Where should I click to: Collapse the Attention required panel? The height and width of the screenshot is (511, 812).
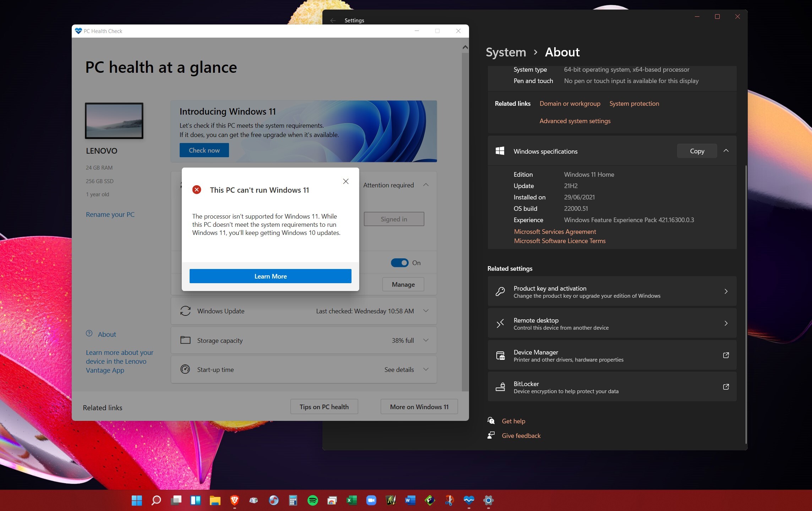pyautogui.click(x=426, y=185)
